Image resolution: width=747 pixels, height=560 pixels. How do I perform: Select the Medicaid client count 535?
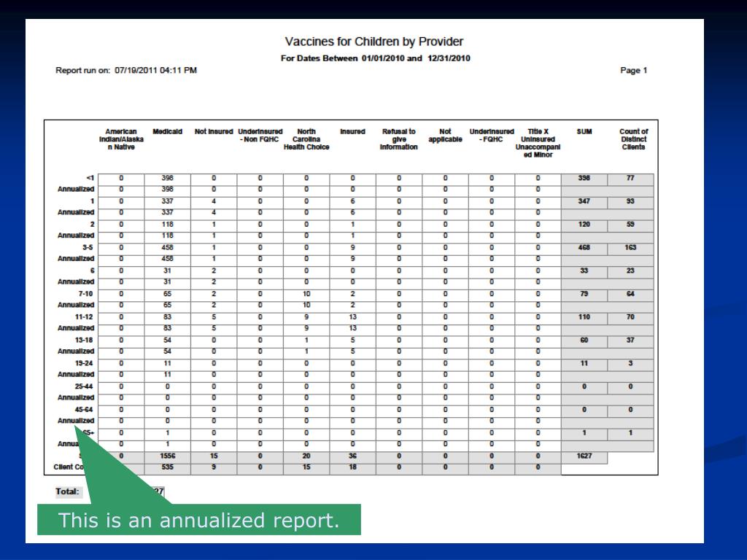point(167,467)
